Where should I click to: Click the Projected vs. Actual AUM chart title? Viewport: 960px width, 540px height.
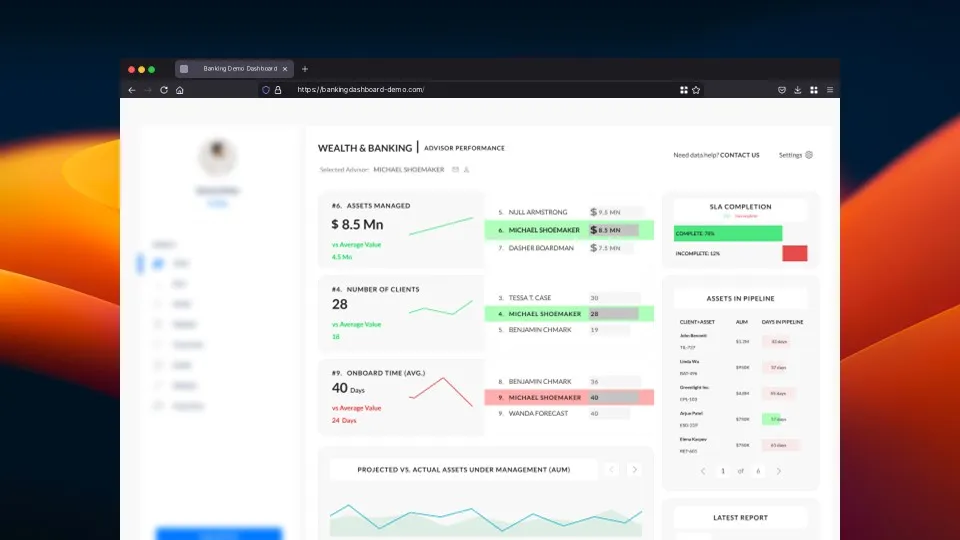click(x=463, y=470)
